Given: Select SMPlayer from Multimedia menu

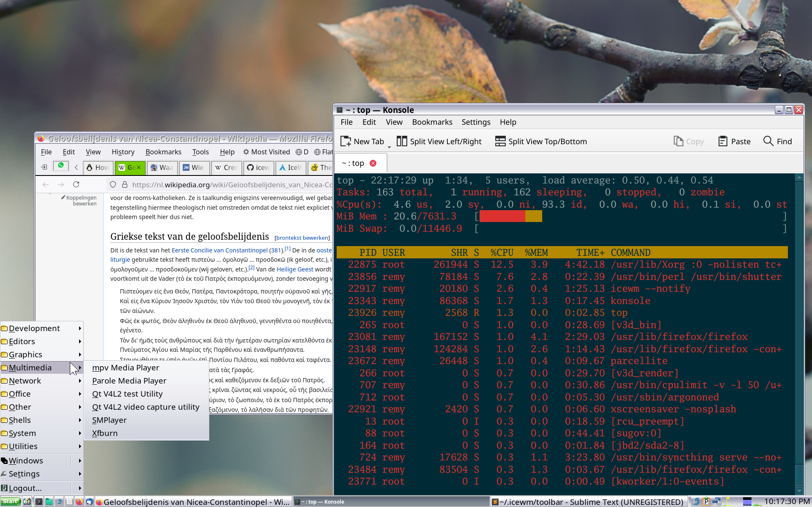Looking at the screenshot, I should click(110, 419).
